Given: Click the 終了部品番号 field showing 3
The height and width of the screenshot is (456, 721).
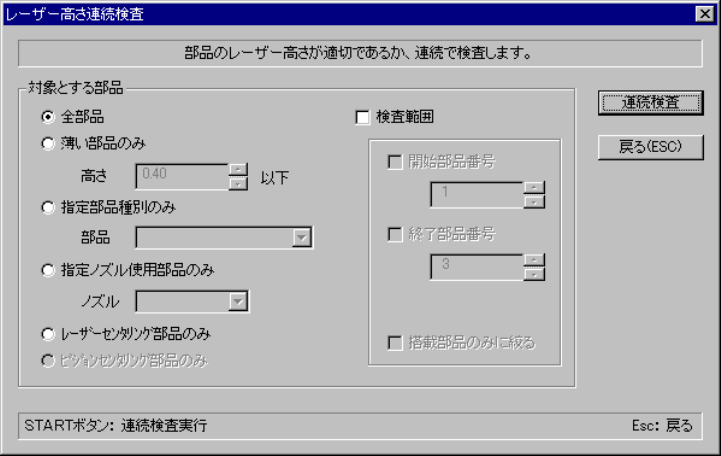Looking at the screenshot, I should coord(477,267).
